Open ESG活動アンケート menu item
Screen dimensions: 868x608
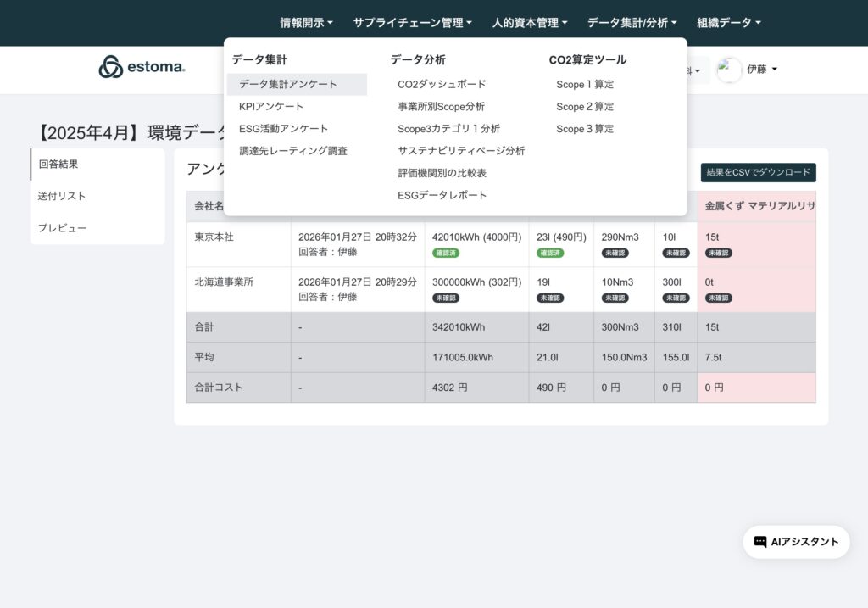click(283, 129)
